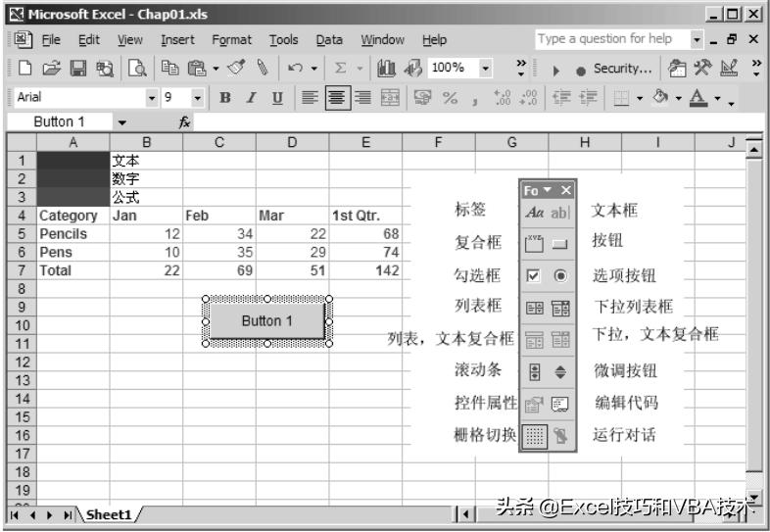Click the Increase Indent icon
The width and height of the screenshot is (770, 532).
coord(588,98)
